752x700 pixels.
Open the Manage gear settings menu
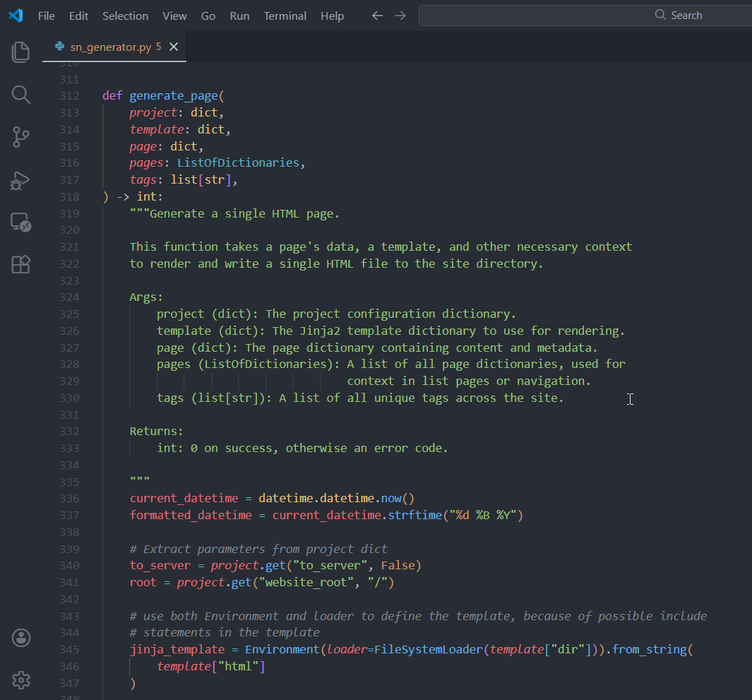[x=21, y=680]
